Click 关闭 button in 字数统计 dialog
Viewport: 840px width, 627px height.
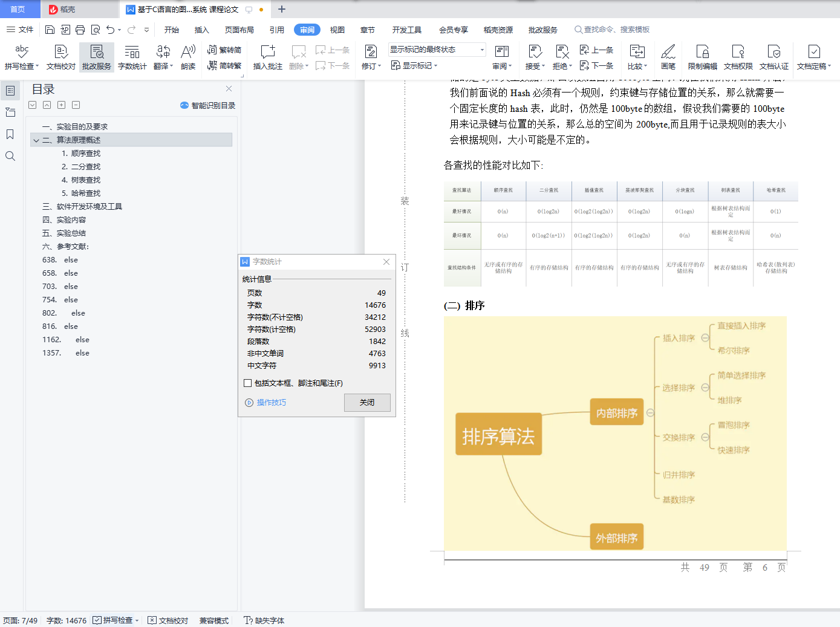pyautogui.click(x=367, y=403)
